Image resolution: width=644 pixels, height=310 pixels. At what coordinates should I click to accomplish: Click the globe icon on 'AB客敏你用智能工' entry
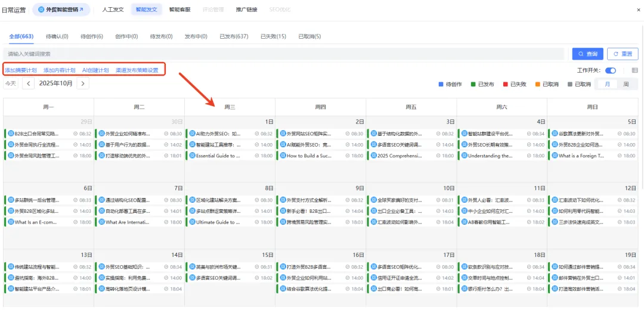point(464,222)
